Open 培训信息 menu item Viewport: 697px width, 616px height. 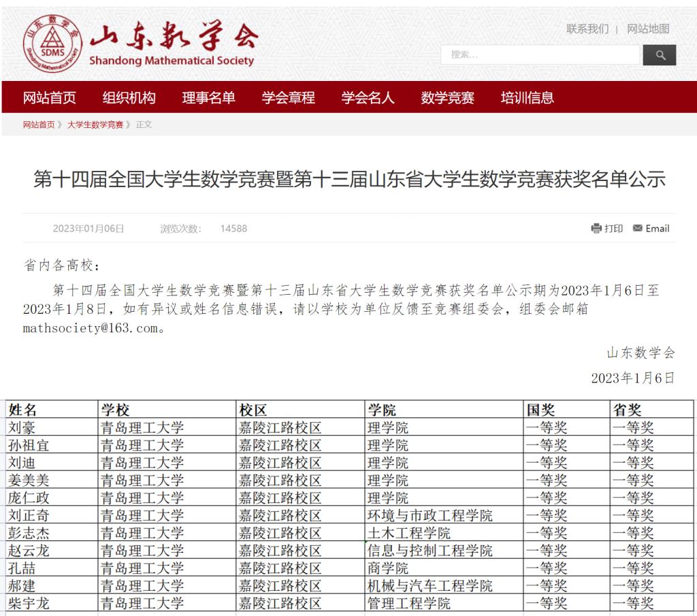pyautogui.click(x=528, y=97)
